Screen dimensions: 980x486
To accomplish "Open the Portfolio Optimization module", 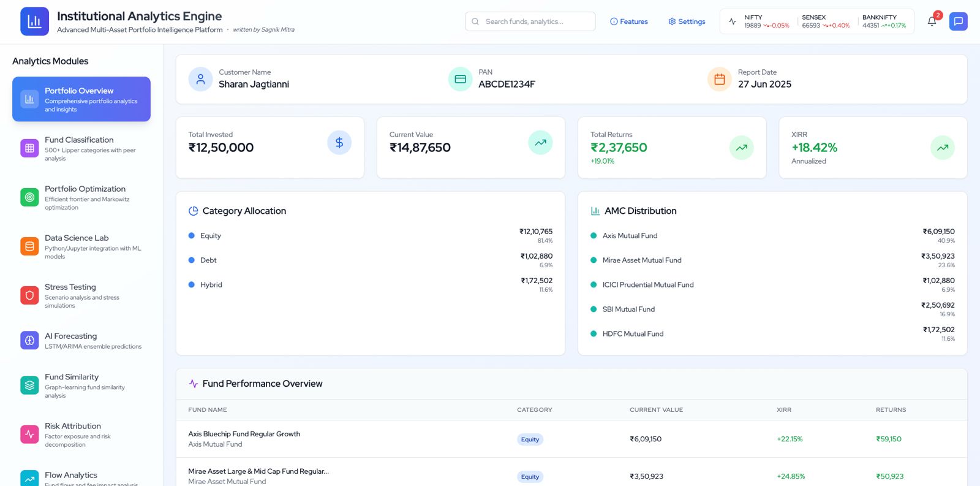I will (81, 197).
